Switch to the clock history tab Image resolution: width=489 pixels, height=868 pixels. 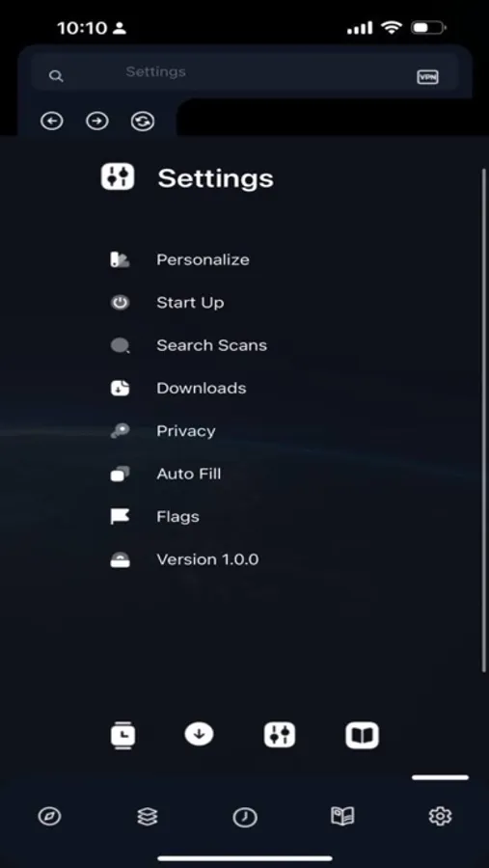[x=245, y=817]
